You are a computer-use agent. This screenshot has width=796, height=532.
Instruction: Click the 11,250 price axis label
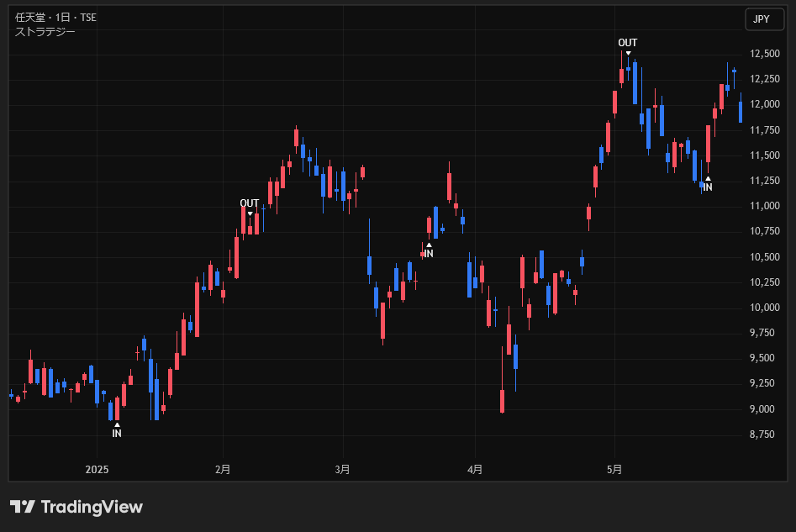click(x=765, y=181)
